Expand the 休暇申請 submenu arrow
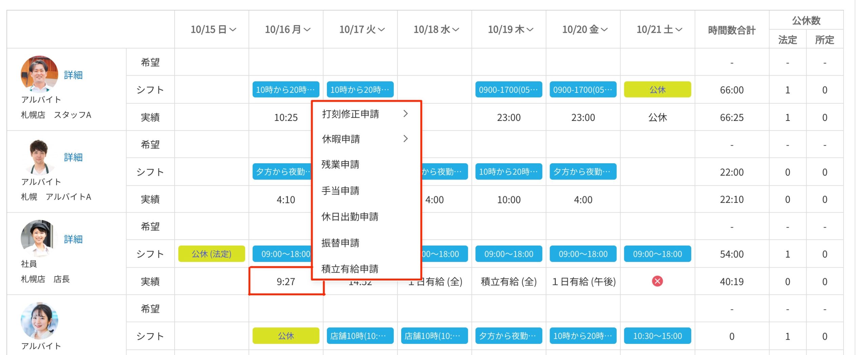 406,139
